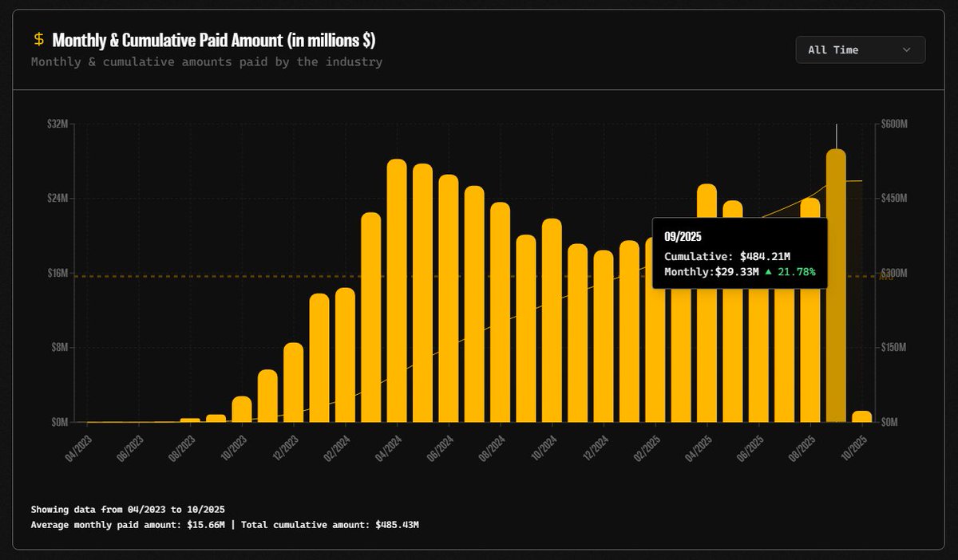
Task: Click the small 10/2025 bar
Action: [x=861, y=417]
